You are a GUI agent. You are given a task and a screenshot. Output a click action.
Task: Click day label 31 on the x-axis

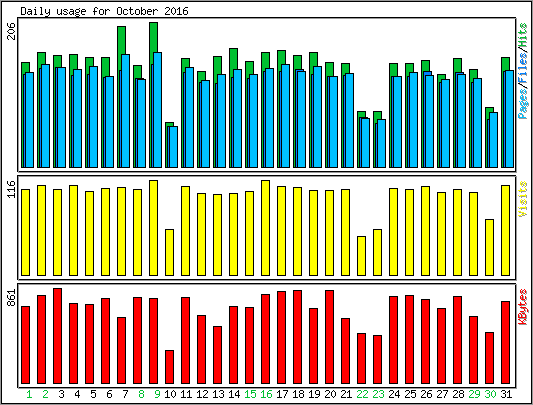506,394
